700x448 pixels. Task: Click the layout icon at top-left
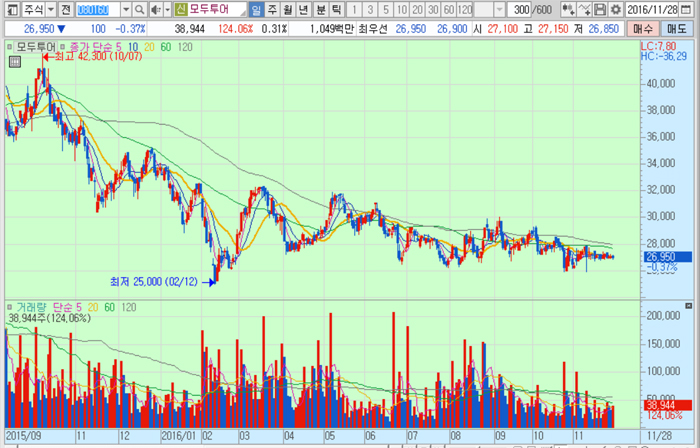[9, 9]
